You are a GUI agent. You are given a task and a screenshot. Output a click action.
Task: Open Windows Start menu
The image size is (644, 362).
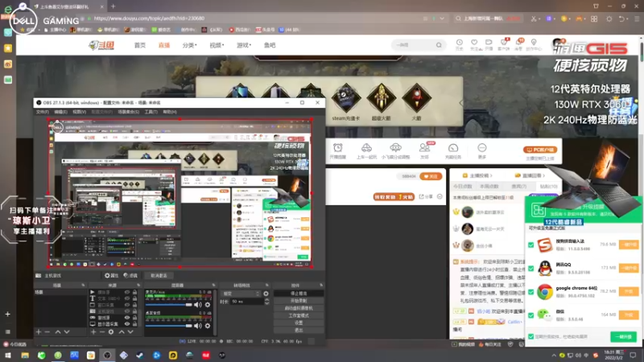coord(8,355)
